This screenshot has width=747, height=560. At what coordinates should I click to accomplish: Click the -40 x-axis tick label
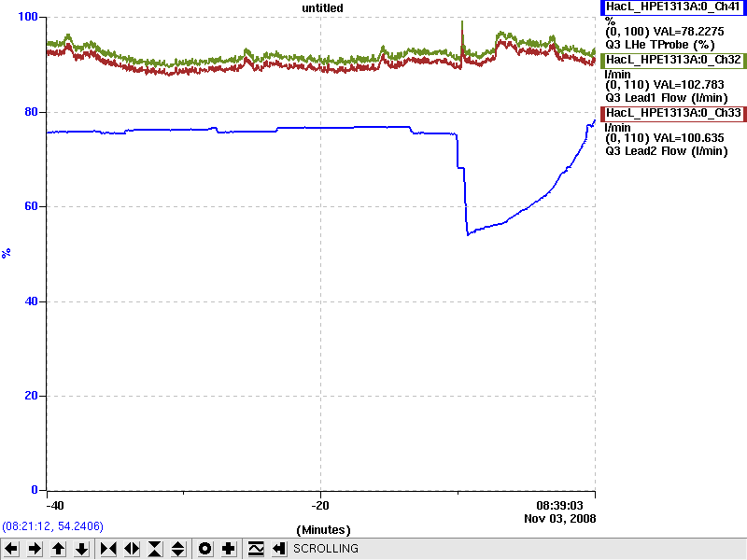point(53,506)
